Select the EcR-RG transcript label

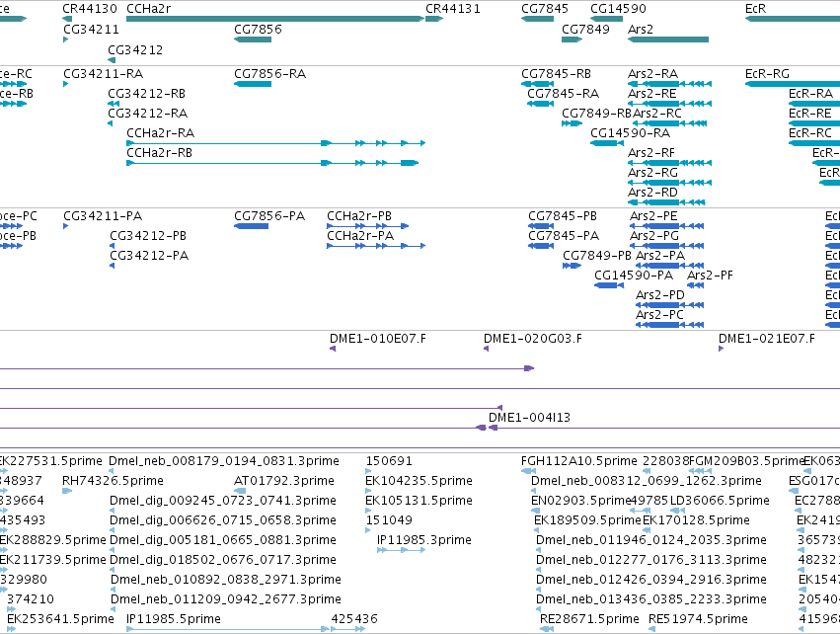point(767,74)
